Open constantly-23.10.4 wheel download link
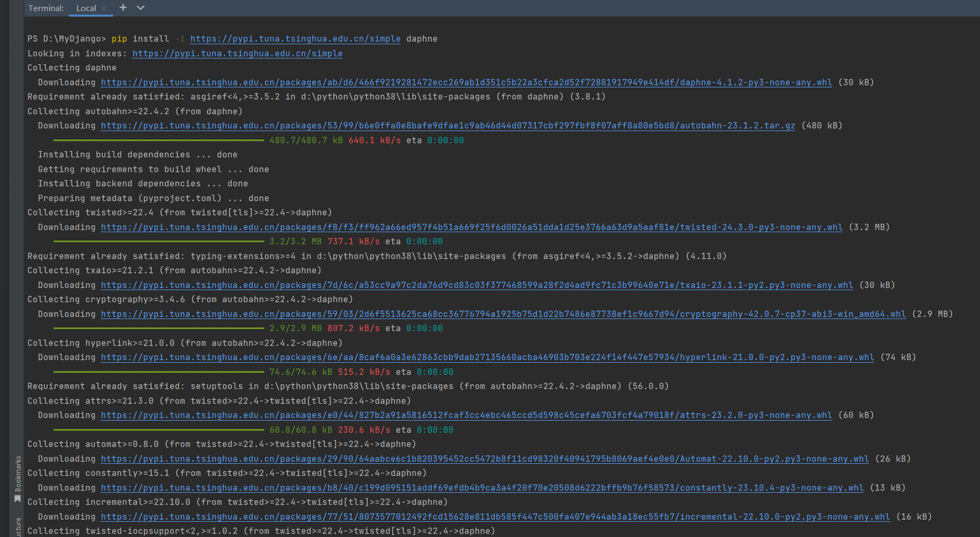 (482, 488)
